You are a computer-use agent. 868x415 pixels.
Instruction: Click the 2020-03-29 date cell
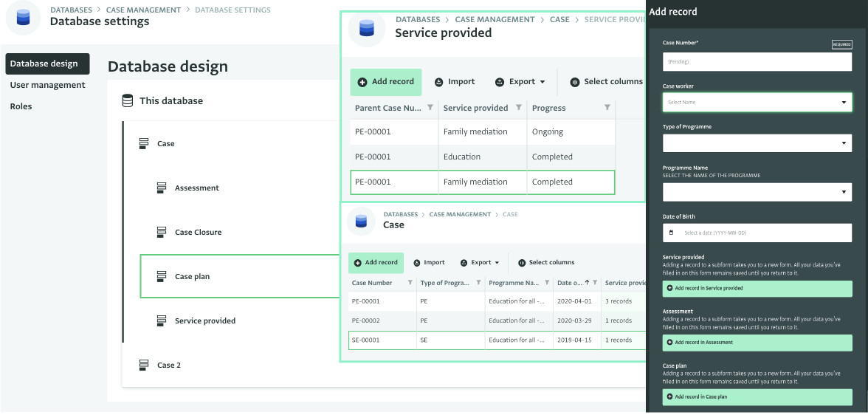click(577, 320)
